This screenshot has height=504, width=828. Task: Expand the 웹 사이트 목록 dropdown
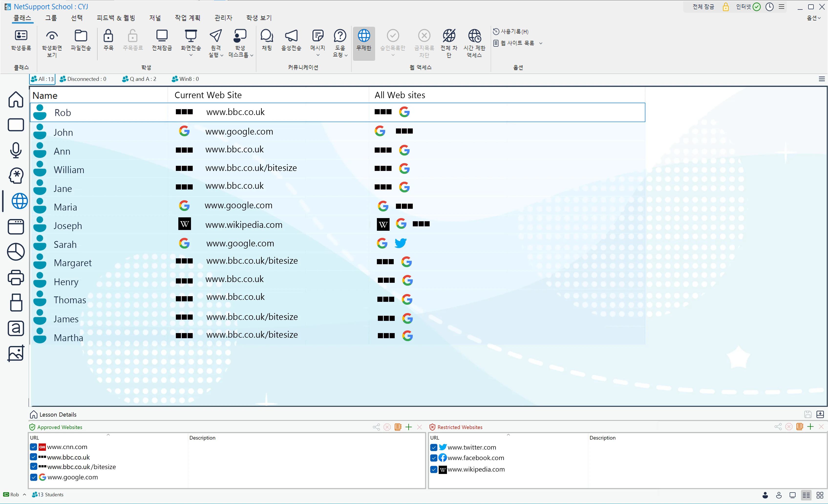click(541, 43)
